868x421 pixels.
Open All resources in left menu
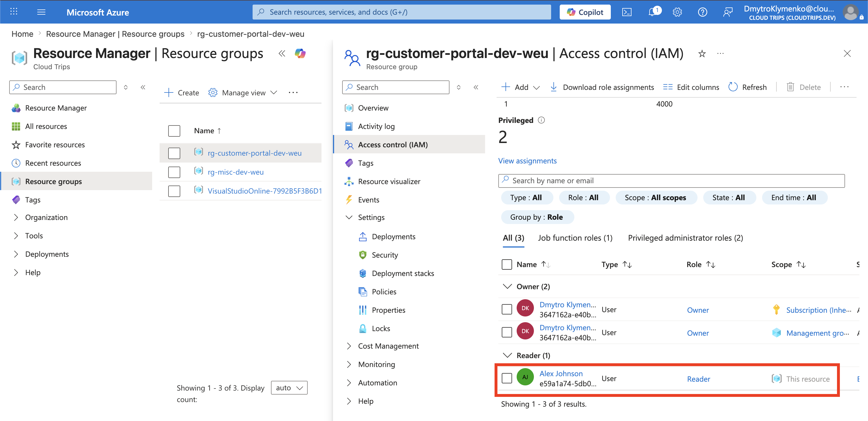coord(46,126)
